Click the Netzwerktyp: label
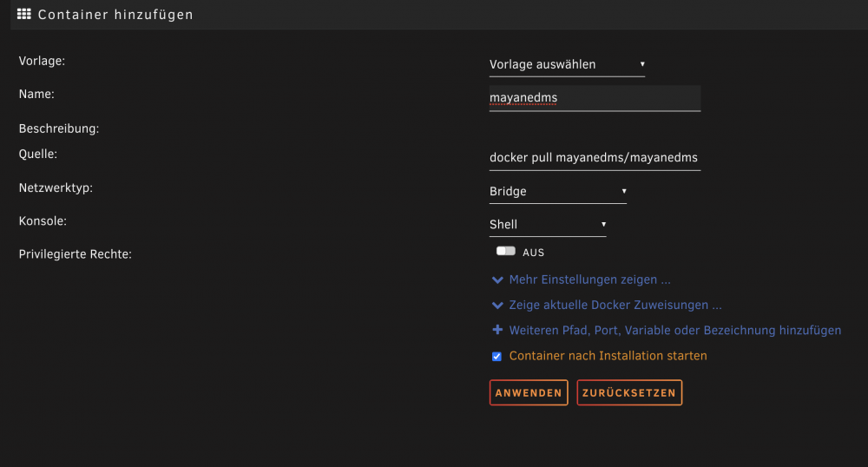 click(x=56, y=188)
